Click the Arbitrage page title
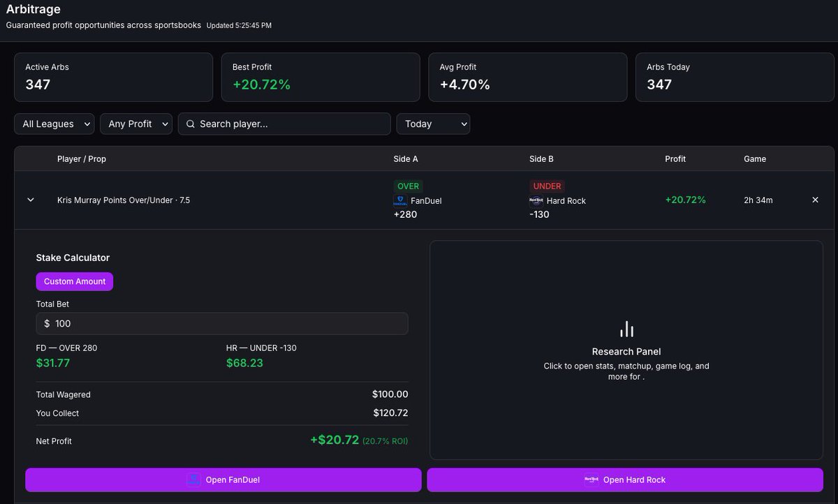 pyautogui.click(x=34, y=9)
